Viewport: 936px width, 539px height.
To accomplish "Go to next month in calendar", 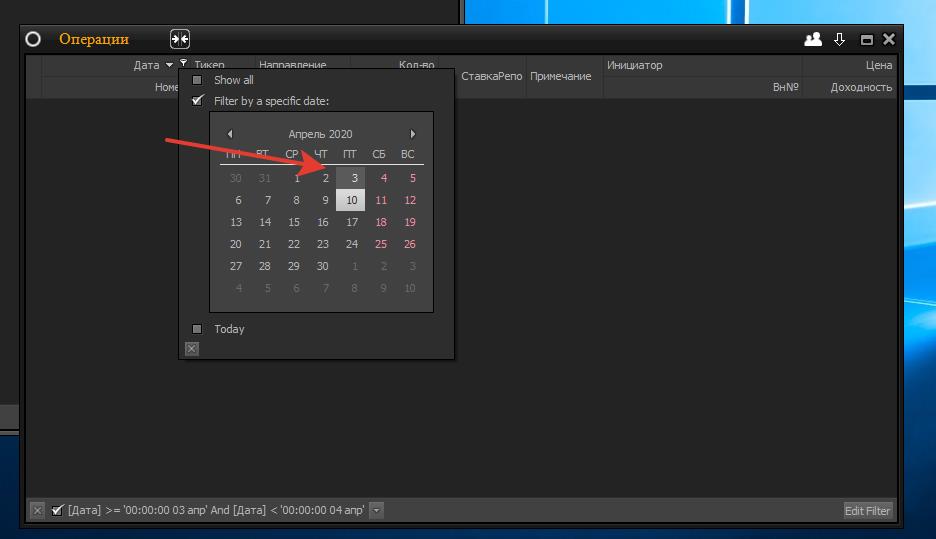I will [x=413, y=134].
